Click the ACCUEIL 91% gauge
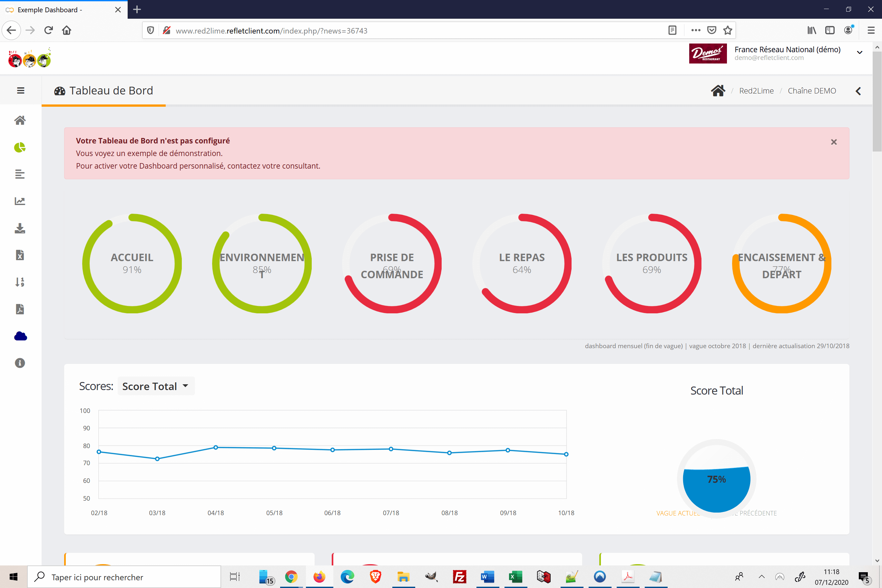Image resolution: width=882 pixels, height=588 pixels. 132,263
